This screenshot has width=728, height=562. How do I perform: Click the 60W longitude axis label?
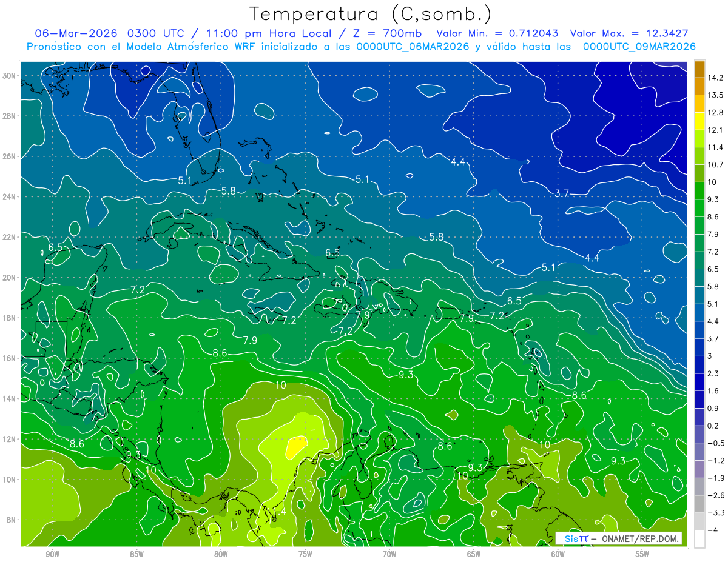[x=558, y=554]
